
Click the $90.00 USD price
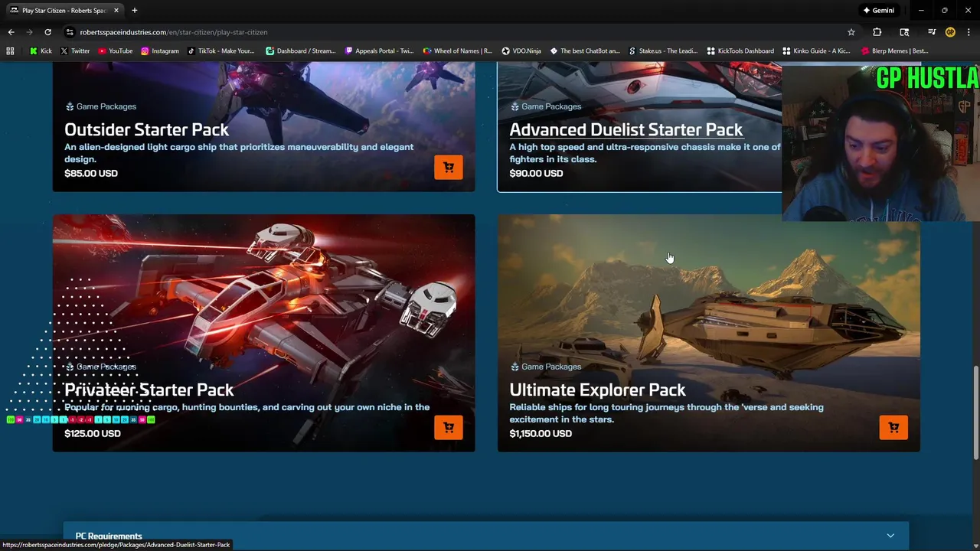pyautogui.click(x=536, y=173)
